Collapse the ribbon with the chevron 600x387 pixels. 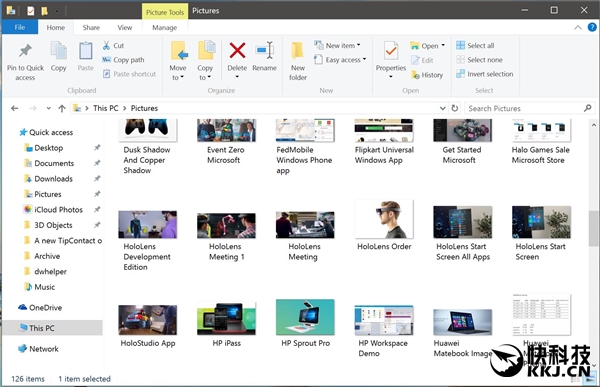click(x=578, y=28)
